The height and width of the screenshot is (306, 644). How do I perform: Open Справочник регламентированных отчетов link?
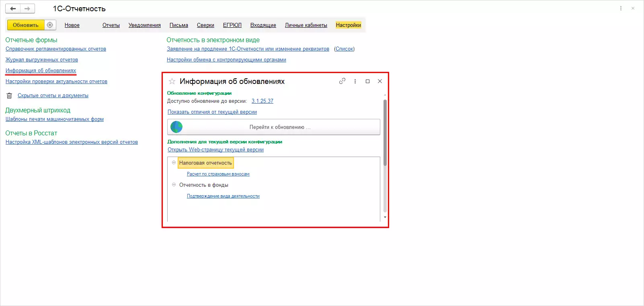56,49
